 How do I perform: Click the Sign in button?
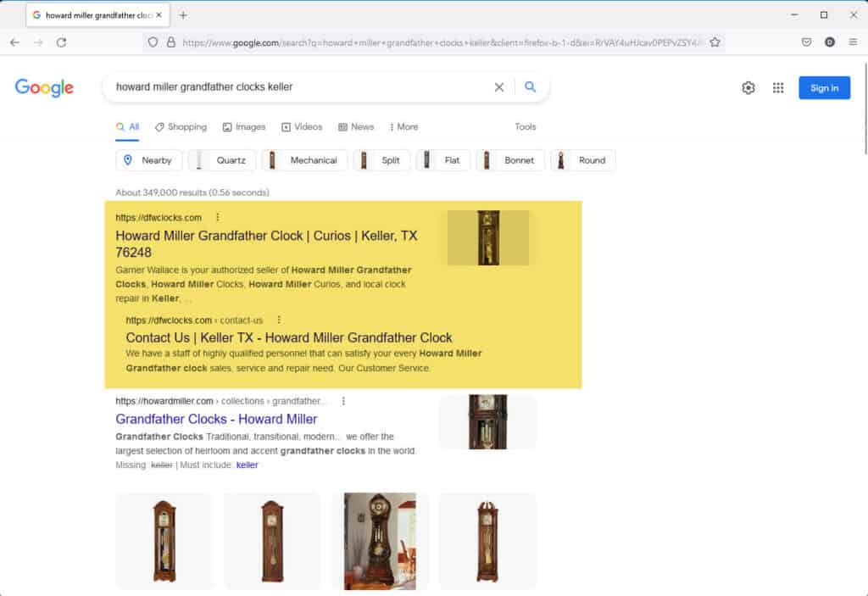point(824,87)
